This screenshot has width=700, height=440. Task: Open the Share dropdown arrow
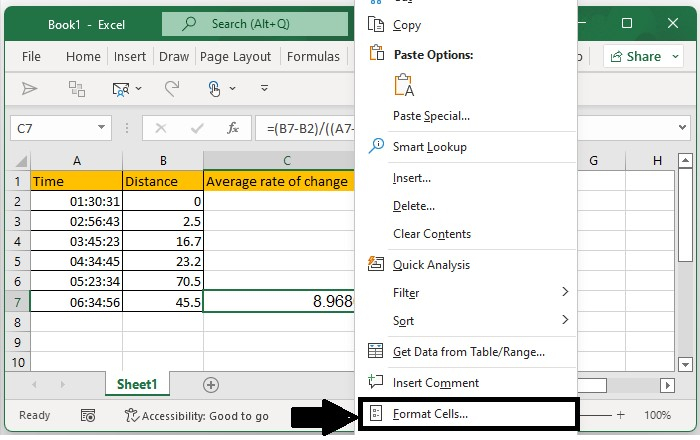675,57
